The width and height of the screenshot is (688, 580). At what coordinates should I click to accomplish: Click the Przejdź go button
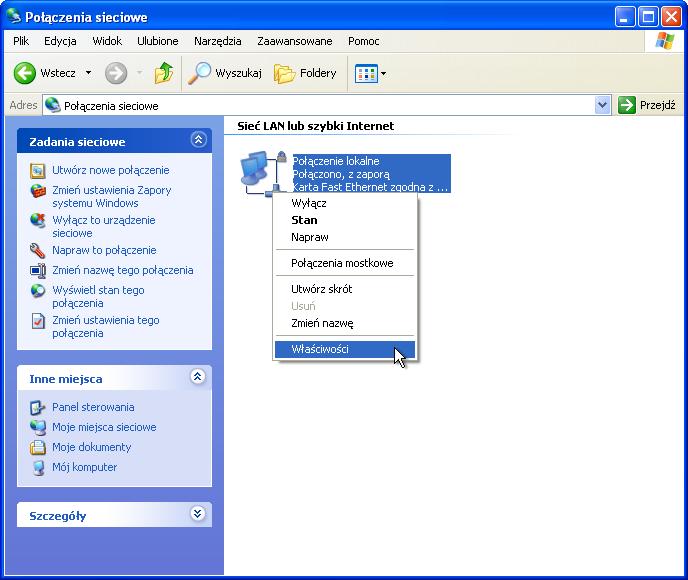coord(647,105)
